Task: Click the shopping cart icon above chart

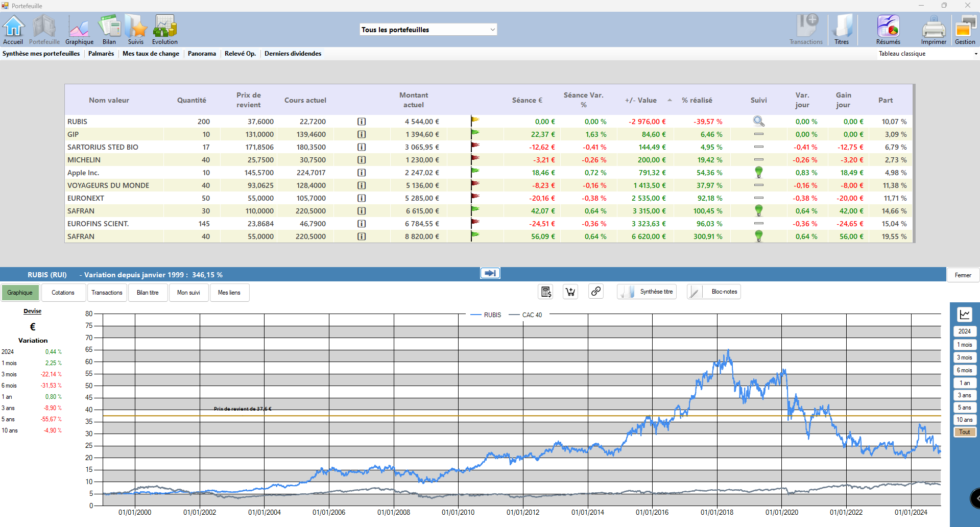Action: (570, 292)
